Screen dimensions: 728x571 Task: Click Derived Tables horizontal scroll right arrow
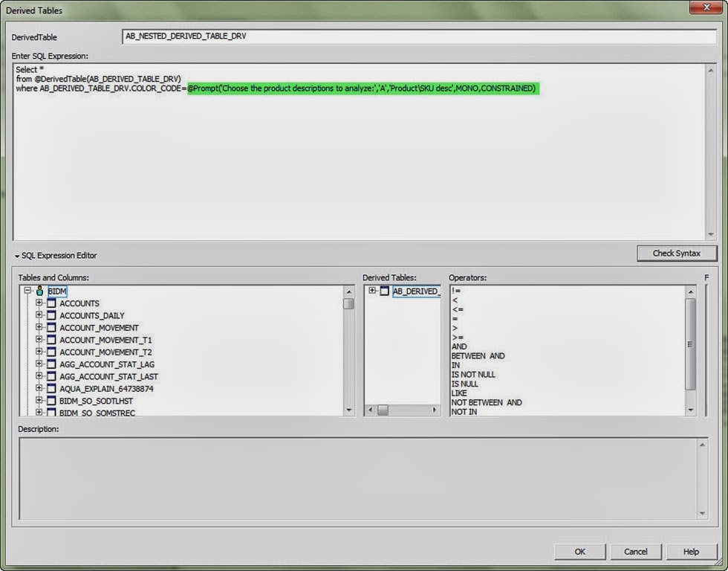click(435, 410)
